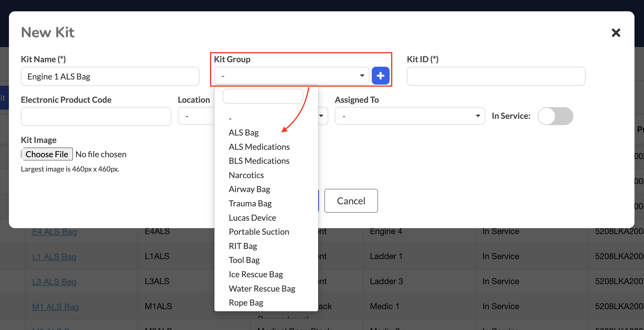Select Lucas Device option
The height and width of the screenshot is (330, 644).
click(x=252, y=218)
